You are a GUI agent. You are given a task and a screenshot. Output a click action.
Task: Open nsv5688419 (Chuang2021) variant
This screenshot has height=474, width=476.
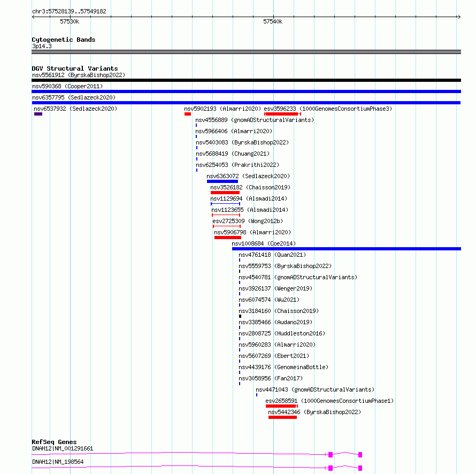[233, 154]
